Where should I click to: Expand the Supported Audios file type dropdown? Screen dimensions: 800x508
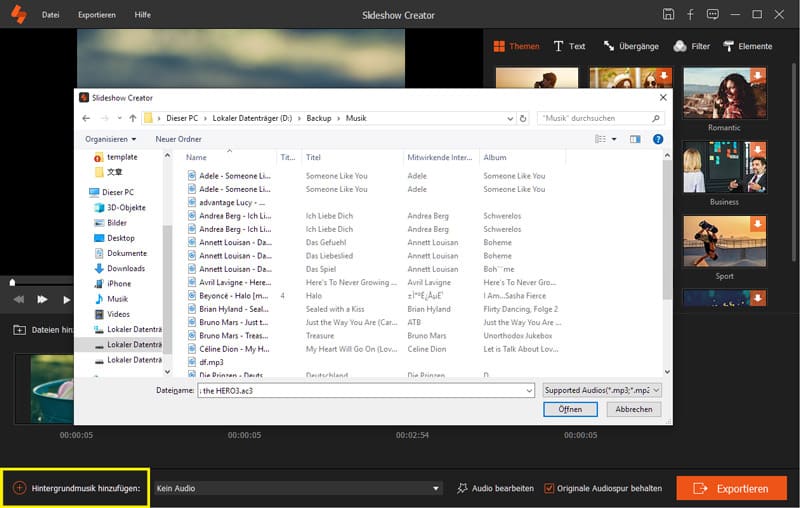[x=602, y=390]
